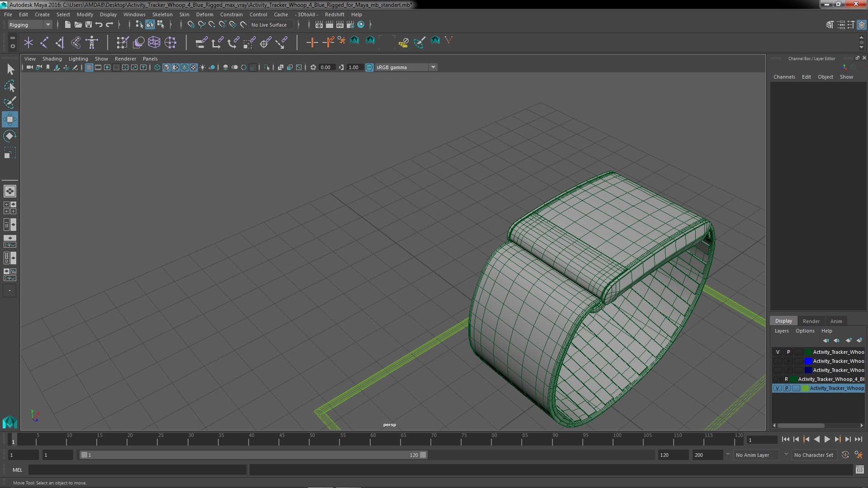
Task: Select the Lasso selection tool
Action: 9,86
